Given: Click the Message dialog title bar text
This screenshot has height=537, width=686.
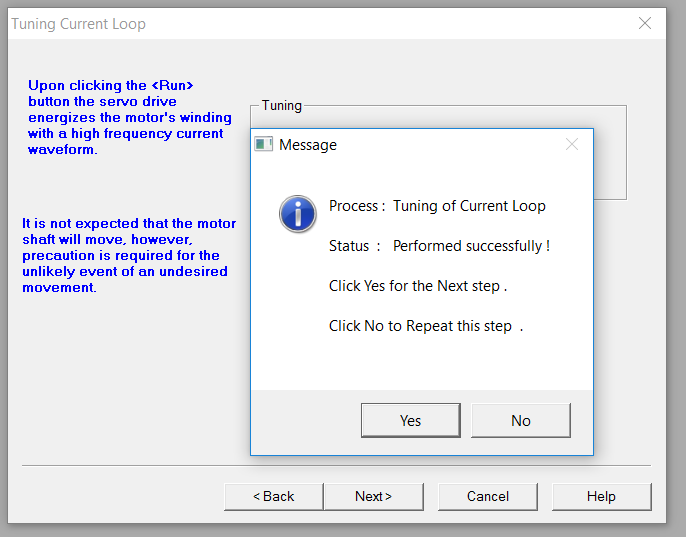Looking at the screenshot, I should [x=308, y=145].
